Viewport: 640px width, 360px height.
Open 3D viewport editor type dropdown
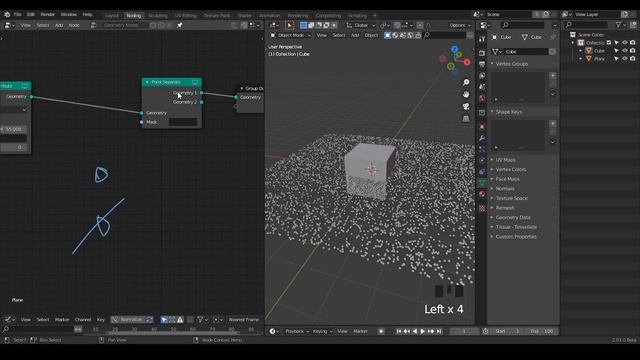275,25
